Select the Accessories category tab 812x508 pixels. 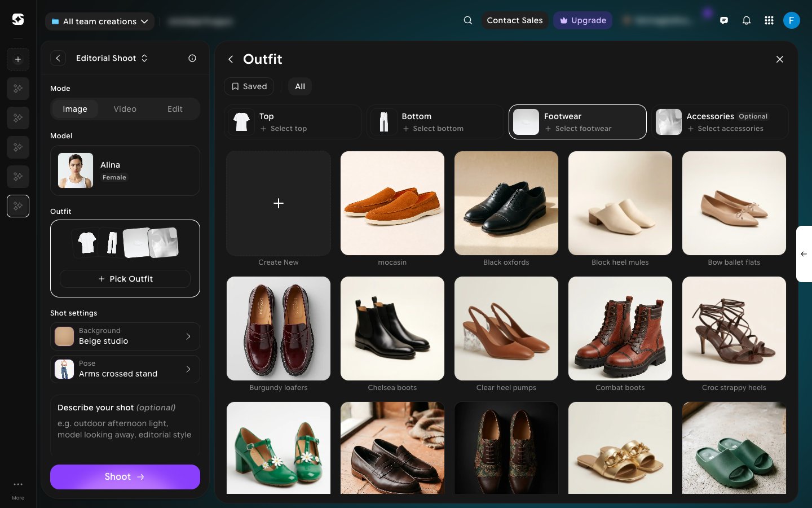(x=720, y=122)
